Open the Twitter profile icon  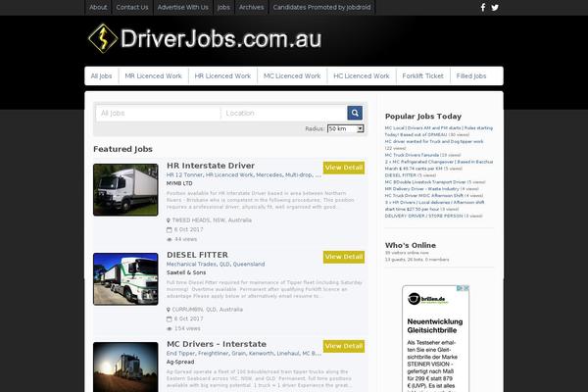(x=495, y=7)
